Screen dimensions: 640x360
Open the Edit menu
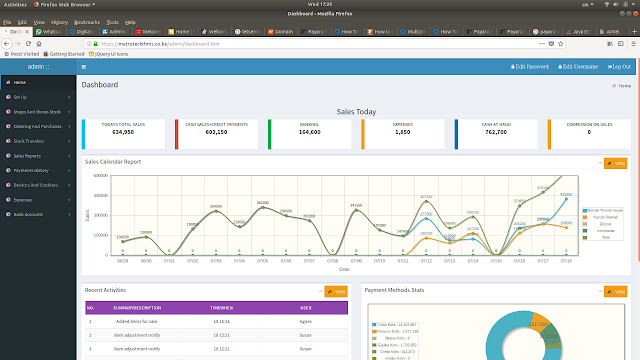pos(22,22)
